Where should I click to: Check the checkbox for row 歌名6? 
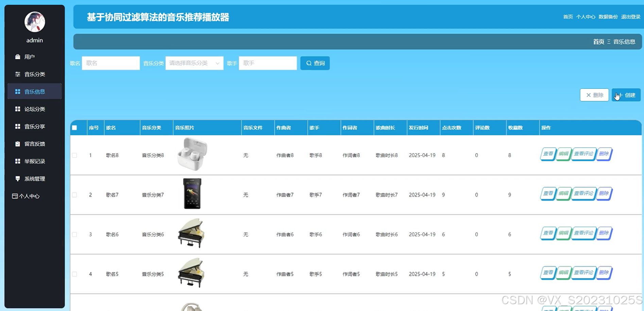click(74, 235)
